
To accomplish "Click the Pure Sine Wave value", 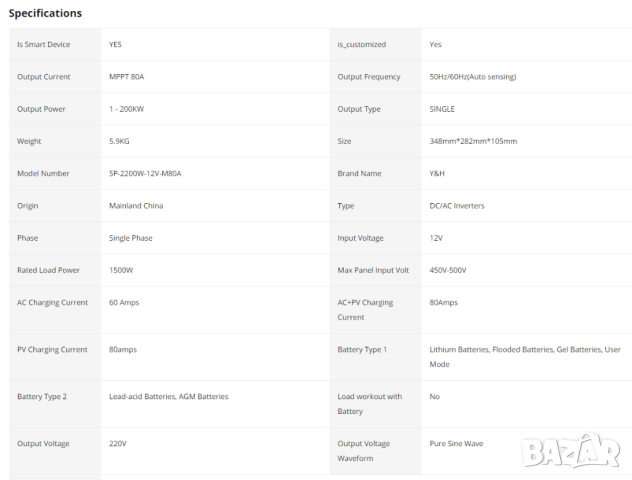I will pos(458,443).
